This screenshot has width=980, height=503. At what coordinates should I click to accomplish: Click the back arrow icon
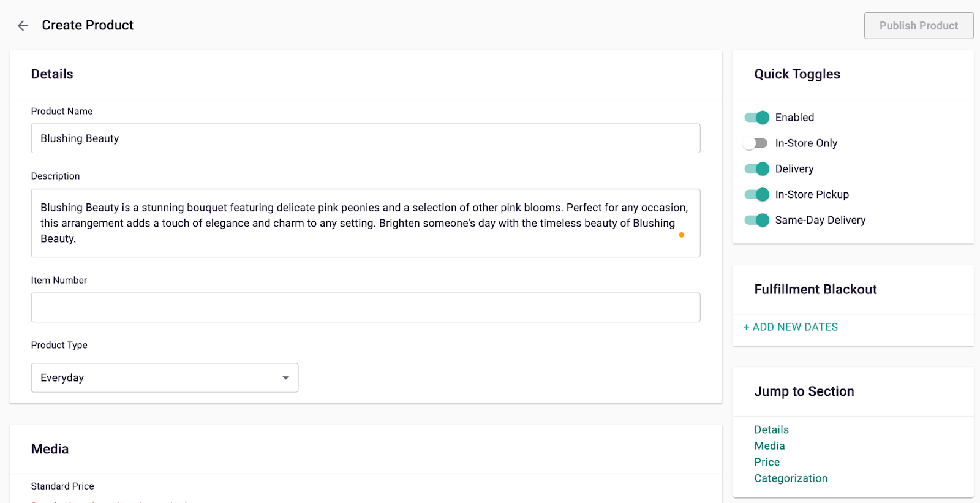(23, 26)
